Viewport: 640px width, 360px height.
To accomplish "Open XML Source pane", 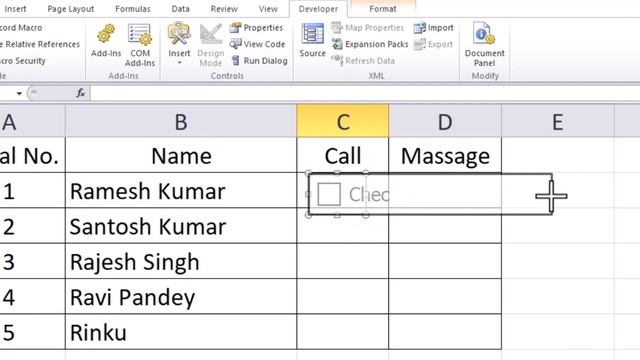I will (312, 40).
